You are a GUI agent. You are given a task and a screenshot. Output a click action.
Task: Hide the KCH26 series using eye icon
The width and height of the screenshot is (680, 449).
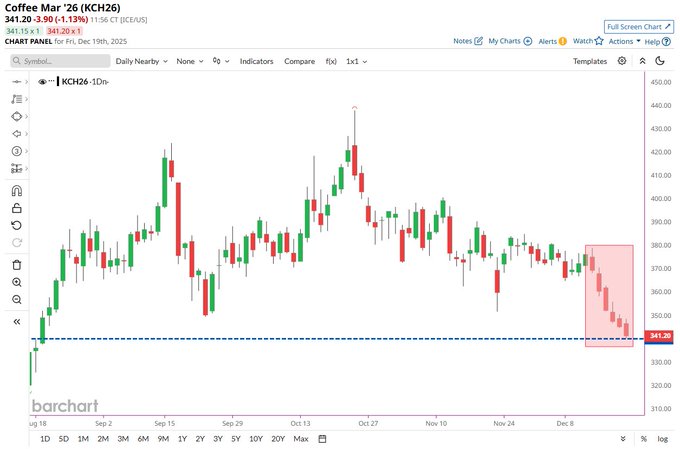tap(43, 81)
